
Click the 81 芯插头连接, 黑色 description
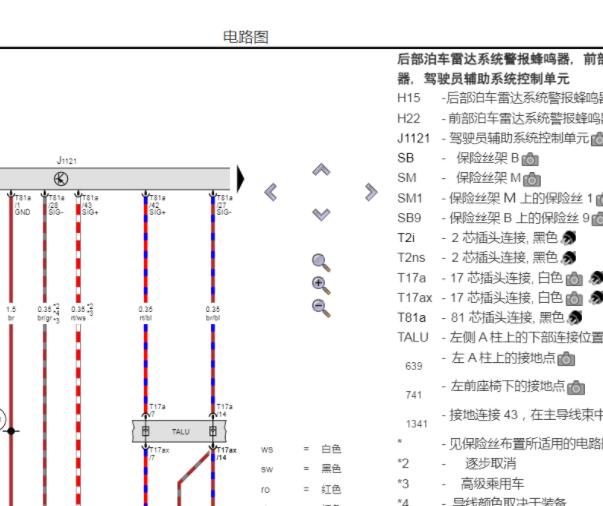click(506, 318)
